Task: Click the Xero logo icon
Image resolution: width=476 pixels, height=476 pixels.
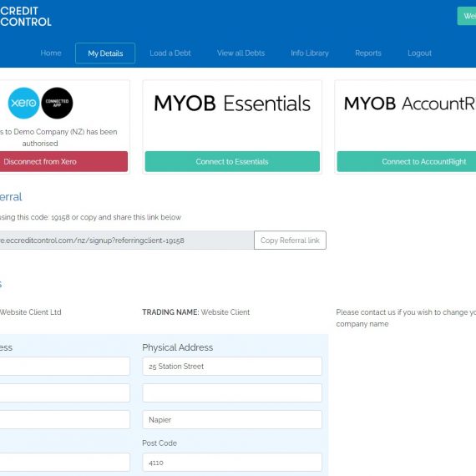Action: click(23, 103)
